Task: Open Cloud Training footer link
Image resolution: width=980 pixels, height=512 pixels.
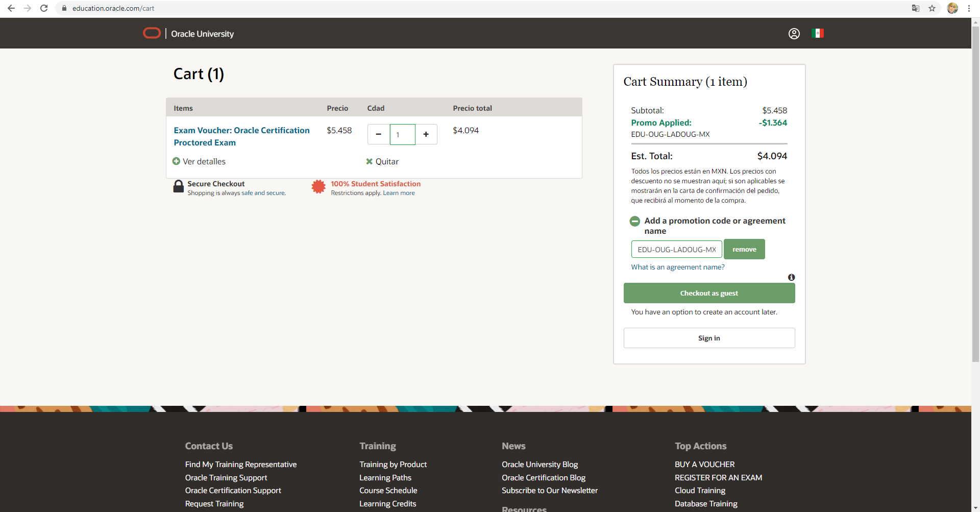Action: pyautogui.click(x=700, y=491)
